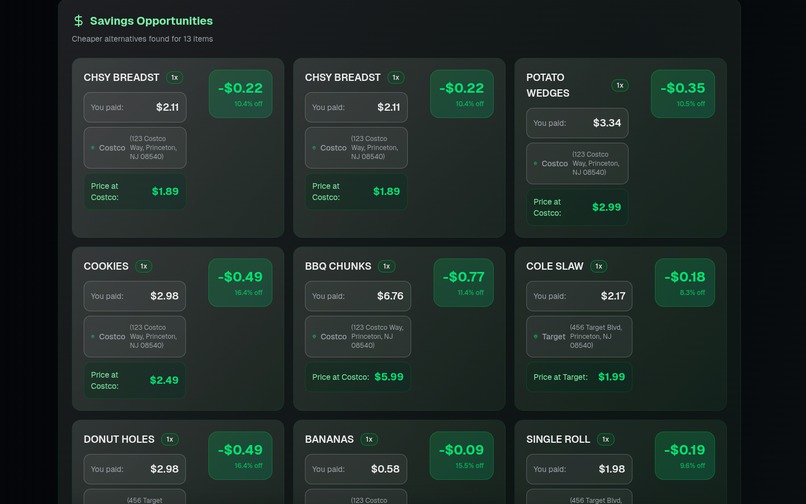Click the $0.58 You paid box for BANANAS
The image size is (806, 504).
point(356,469)
